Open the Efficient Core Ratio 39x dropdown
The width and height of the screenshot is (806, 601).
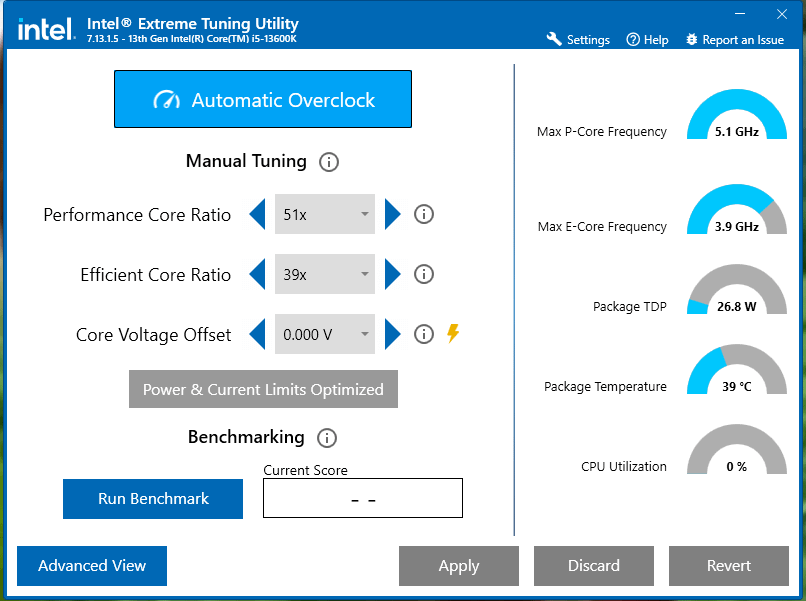click(x=325, y=274)
